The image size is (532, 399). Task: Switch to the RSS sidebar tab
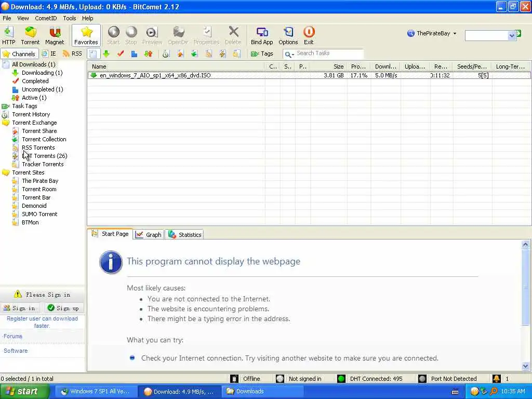(x=73, y=54)
